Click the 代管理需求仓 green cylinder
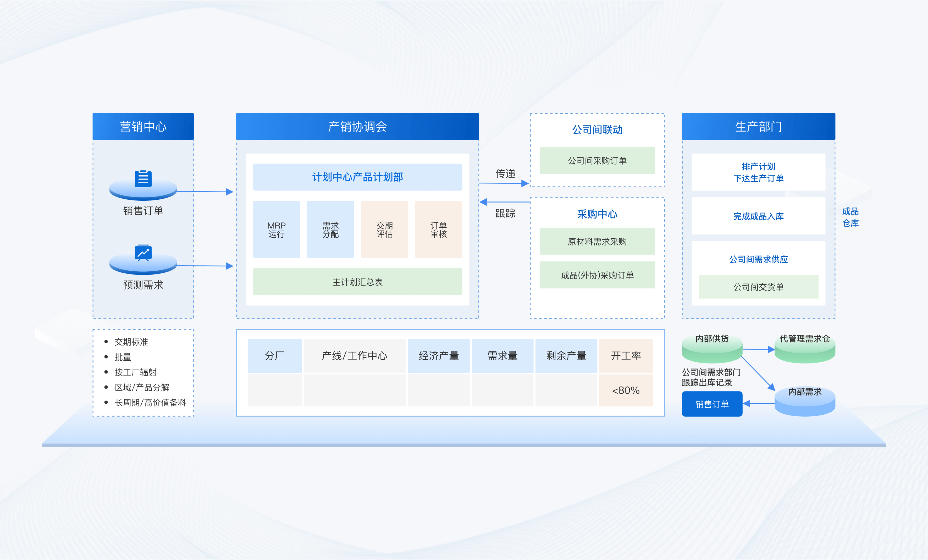Screen dimensions: 928x560 [x=804, y=349]
